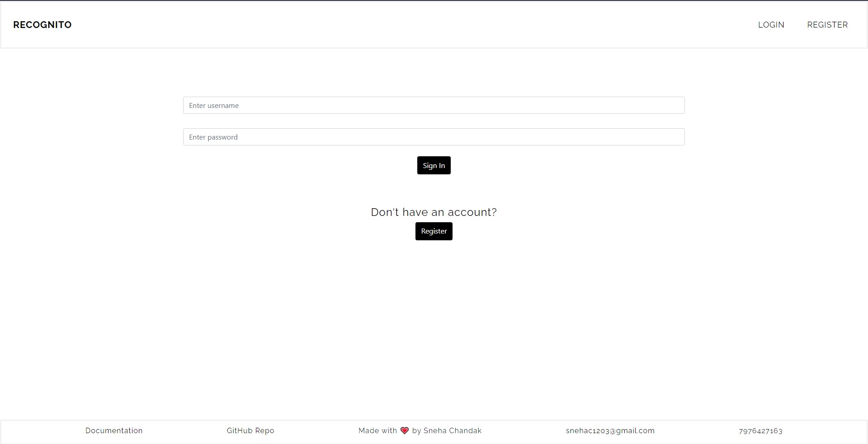The image size is (868, 444).
Task: Click the snehac1203@gmail.com email address
Action: tap(610, 430)
